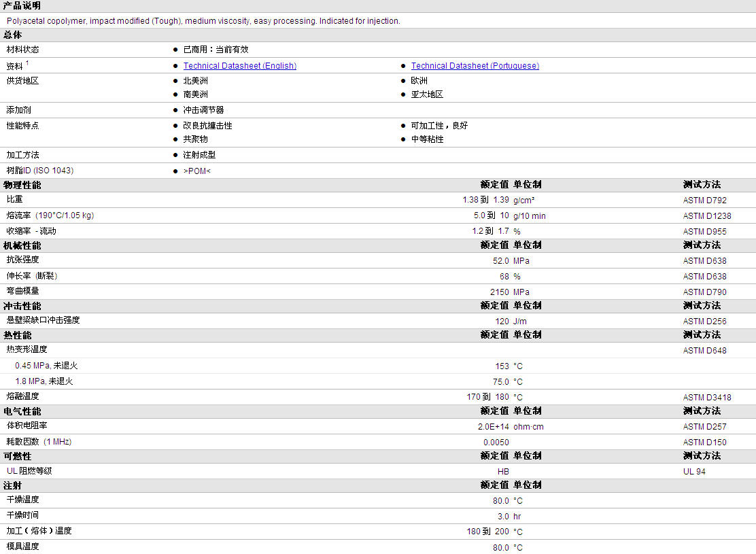This screenshot has height=554, width=756.
Task: Select the UL 94 test method text
Action: tap(694, 471)
